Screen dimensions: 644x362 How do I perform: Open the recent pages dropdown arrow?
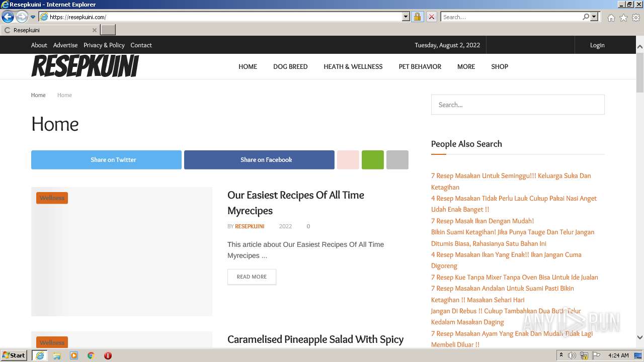click(x=33, y=17)
